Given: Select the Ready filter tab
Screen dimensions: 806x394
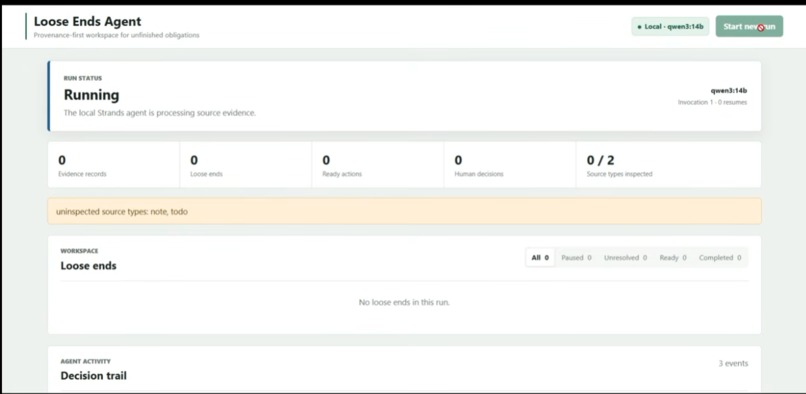Looking at the screenshot, I should 673,258.
